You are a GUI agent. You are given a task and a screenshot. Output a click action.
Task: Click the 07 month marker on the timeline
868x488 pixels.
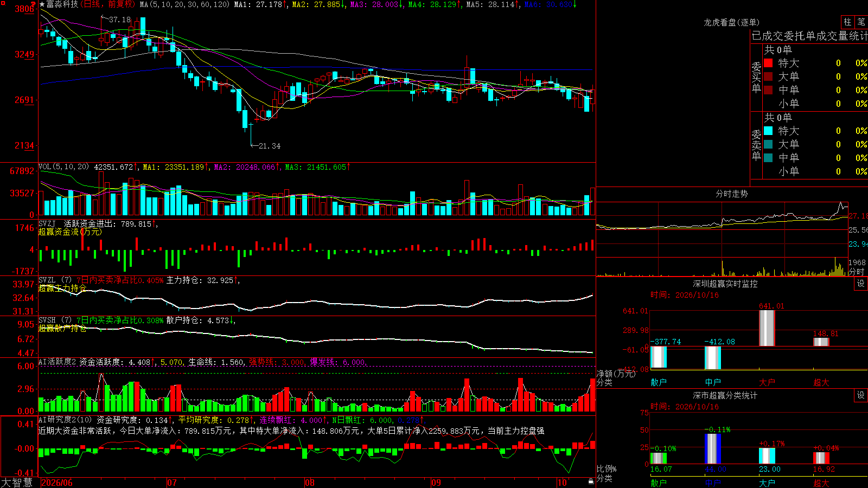click(x=172, y=483)
